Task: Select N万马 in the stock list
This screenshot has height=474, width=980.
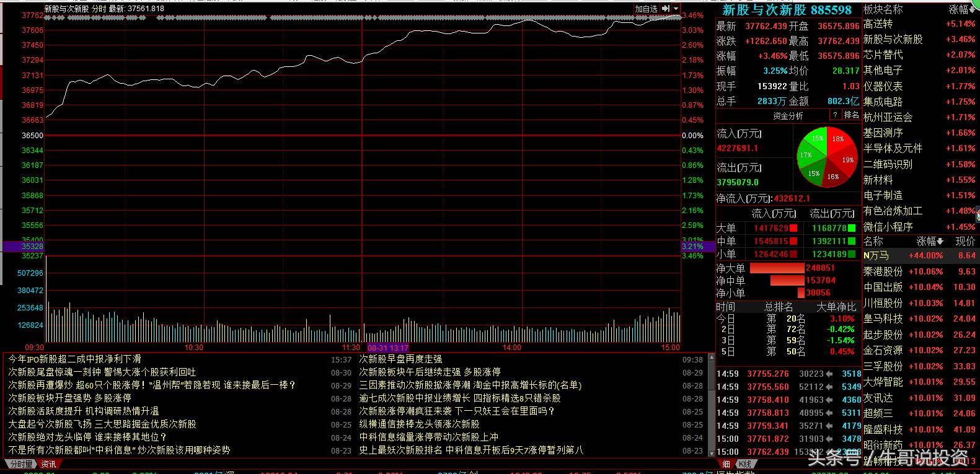Action: [x=876, y=255]
